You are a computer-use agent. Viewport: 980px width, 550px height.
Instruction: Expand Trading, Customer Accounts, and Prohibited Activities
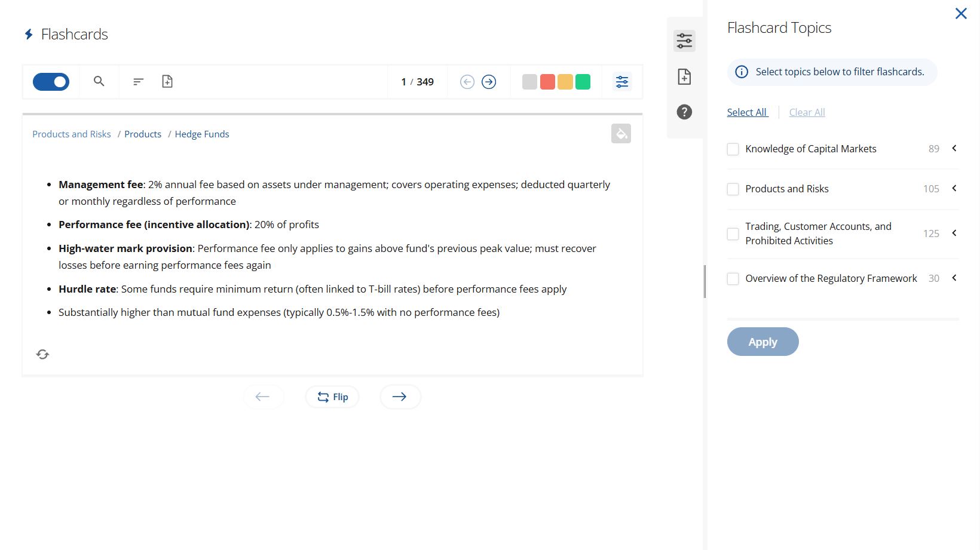point(954,233)
